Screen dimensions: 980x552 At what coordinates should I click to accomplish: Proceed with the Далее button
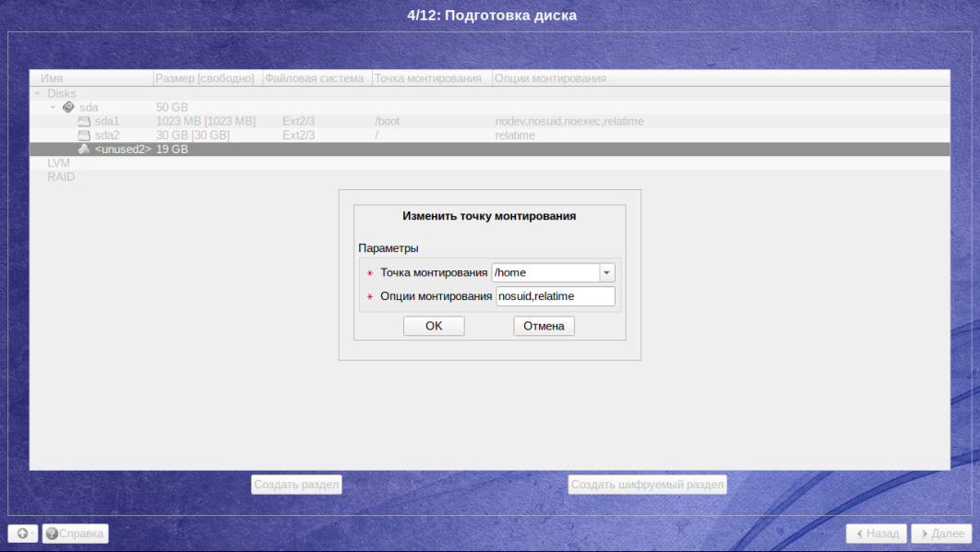click(941, 534)
